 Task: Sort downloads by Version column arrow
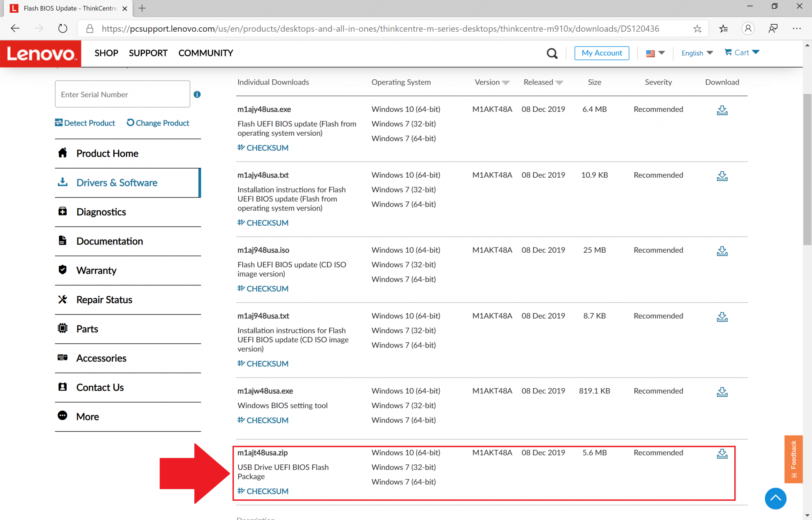click(506, 83)
